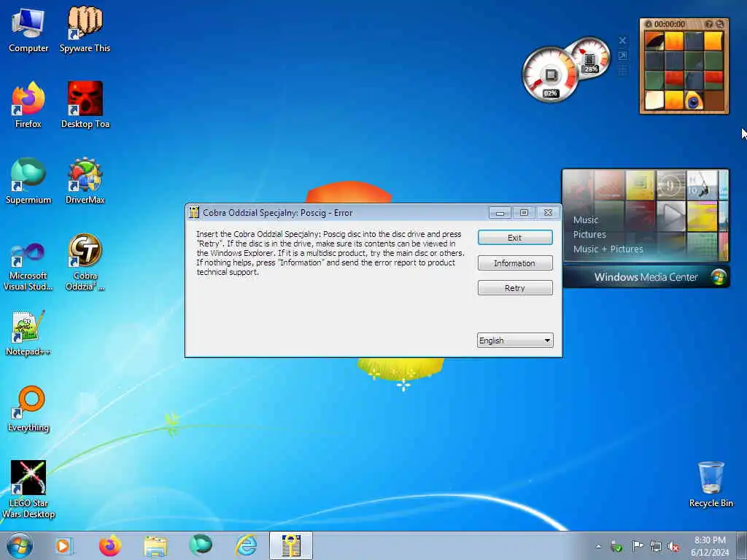Click the Safely Remove Hardware tray icon
Viewport: 747px width, 560px height.
point(617,546)
